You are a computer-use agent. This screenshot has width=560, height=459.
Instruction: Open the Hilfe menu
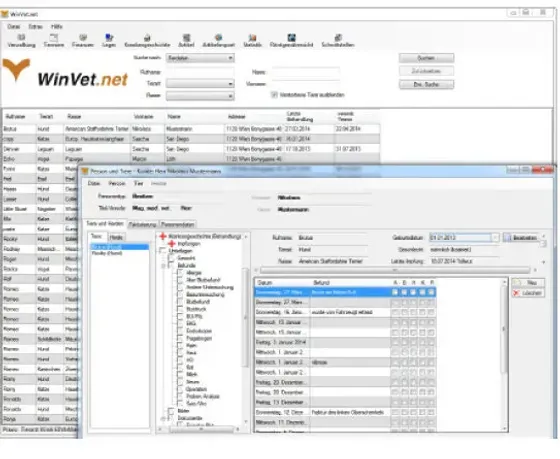(x=56, y=26)
